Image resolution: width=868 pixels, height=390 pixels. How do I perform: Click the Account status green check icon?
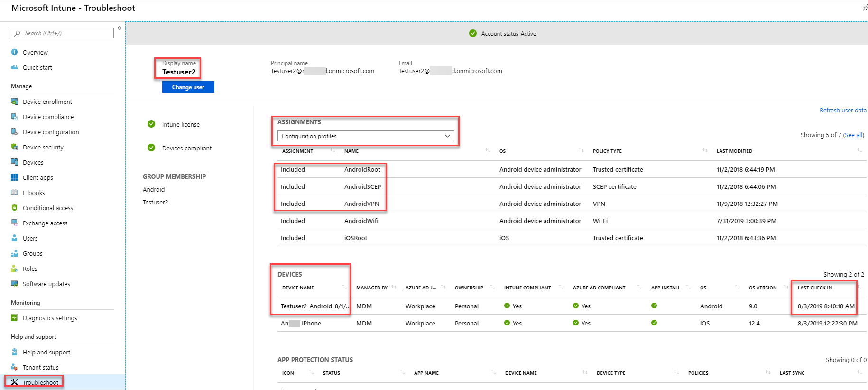pos(473,33)
